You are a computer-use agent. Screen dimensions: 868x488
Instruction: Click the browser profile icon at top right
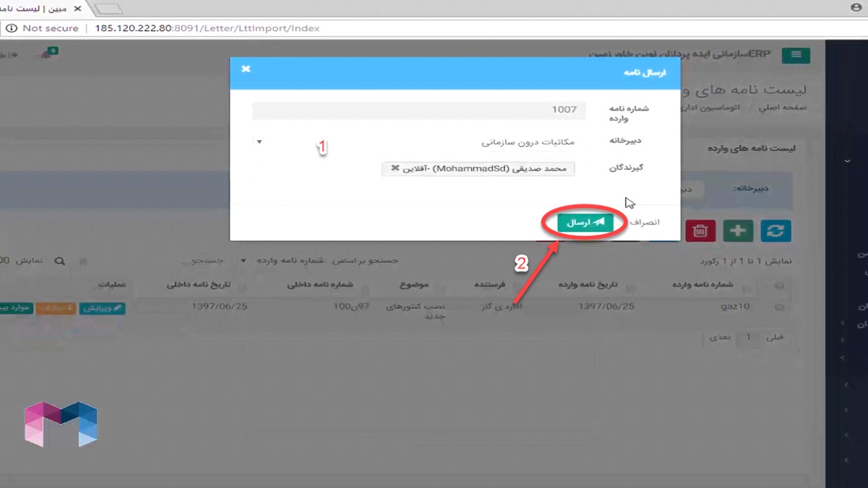click(855, 6)
